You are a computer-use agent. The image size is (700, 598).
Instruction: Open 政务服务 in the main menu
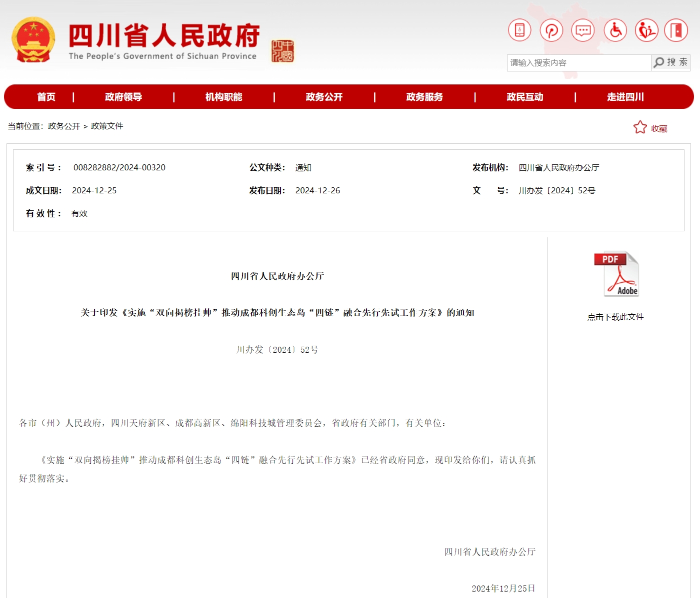(x=424, y=97)
